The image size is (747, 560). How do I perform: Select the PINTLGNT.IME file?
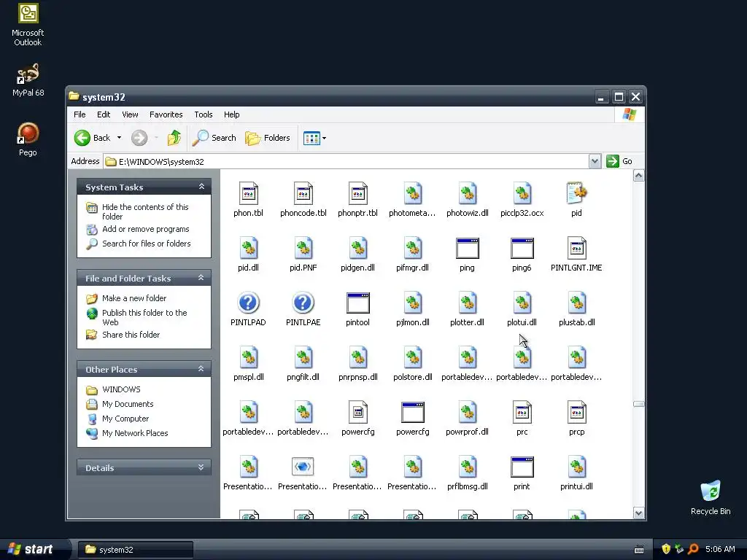click(x=576, y=254)
